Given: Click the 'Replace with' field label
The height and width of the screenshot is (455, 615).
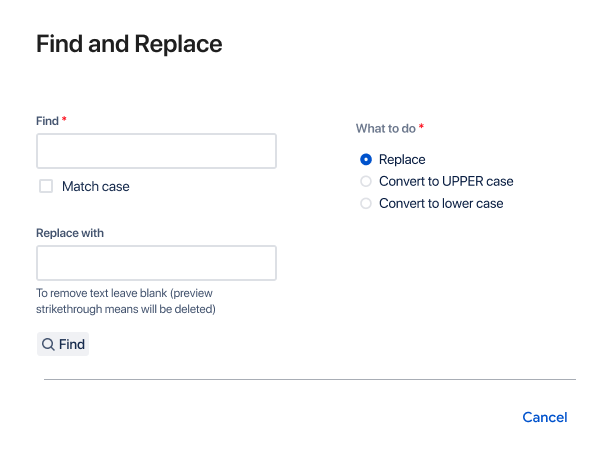Looking at the screenshot, I should point(70,233).
